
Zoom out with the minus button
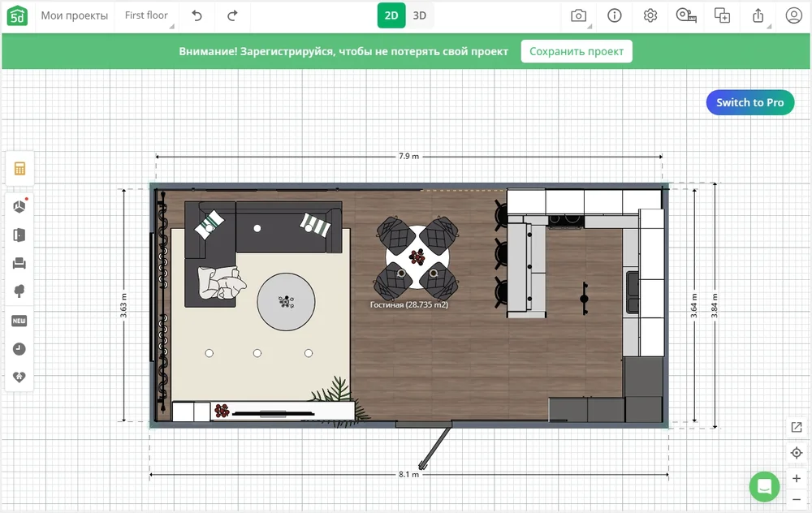tap(797, 500)
